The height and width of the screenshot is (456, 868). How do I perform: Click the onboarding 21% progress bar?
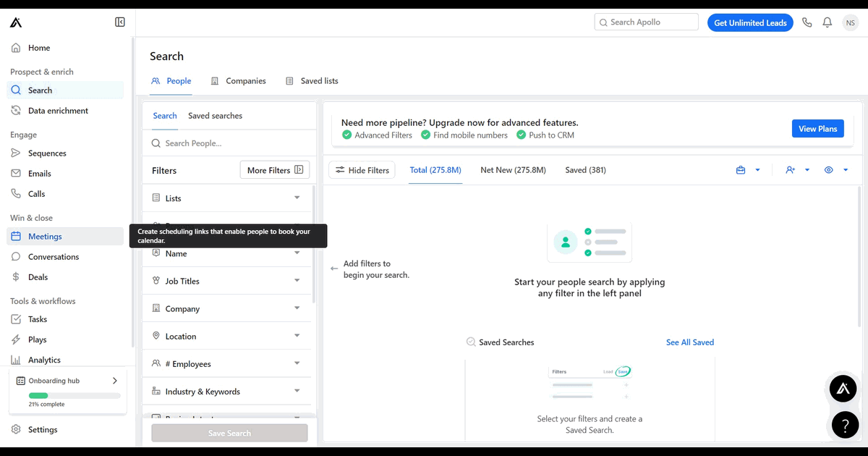pyautogui.click(x=75, y=396)
